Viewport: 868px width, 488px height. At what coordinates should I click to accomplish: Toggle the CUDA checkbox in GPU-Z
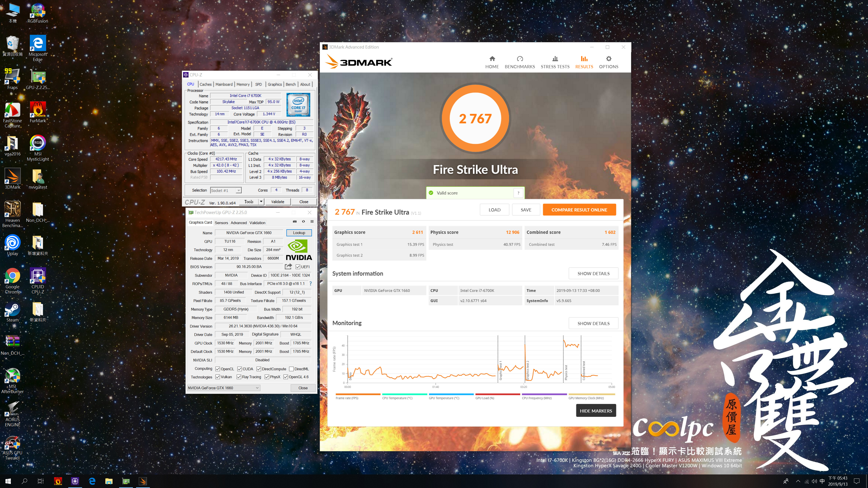[x=240, y=369]
